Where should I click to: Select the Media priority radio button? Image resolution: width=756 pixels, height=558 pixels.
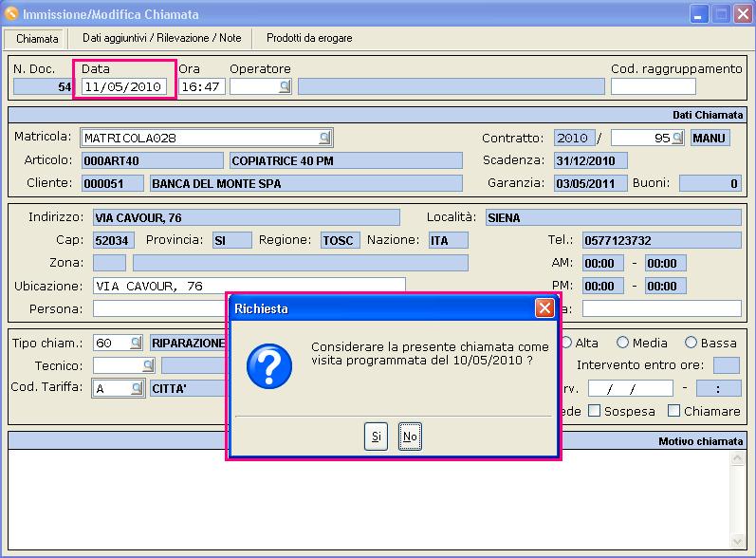click(623, 343)
